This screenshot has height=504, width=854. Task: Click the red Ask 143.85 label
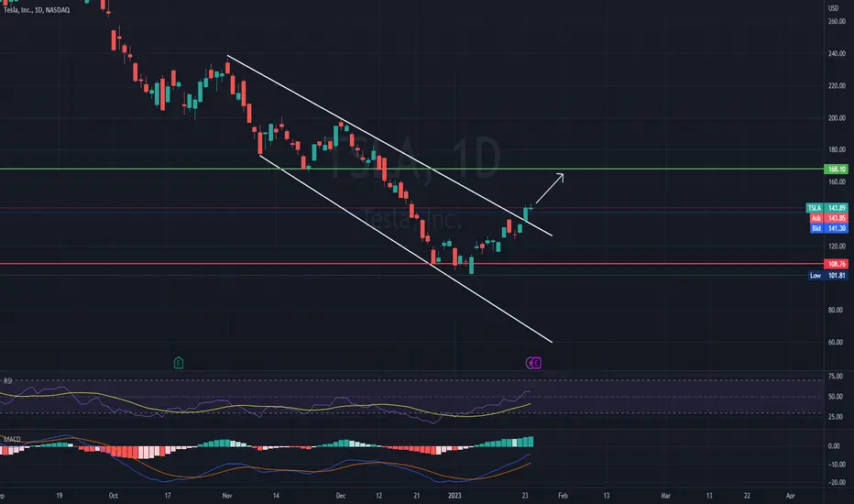(x=828, y=218)
